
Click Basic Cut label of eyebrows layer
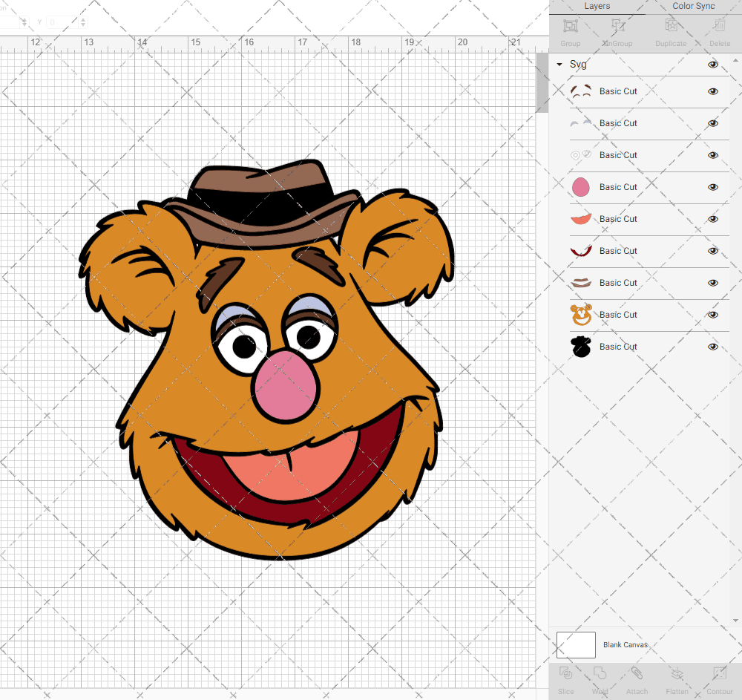coord(618,91)
